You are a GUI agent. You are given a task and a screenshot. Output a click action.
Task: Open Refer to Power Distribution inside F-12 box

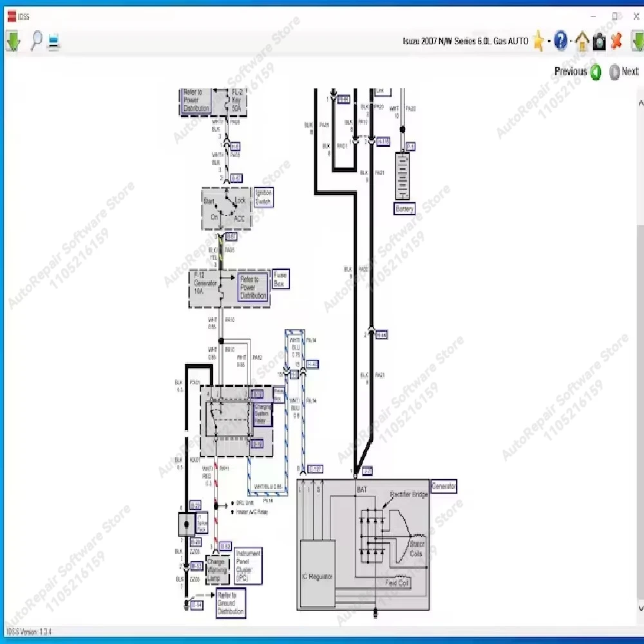253,287
